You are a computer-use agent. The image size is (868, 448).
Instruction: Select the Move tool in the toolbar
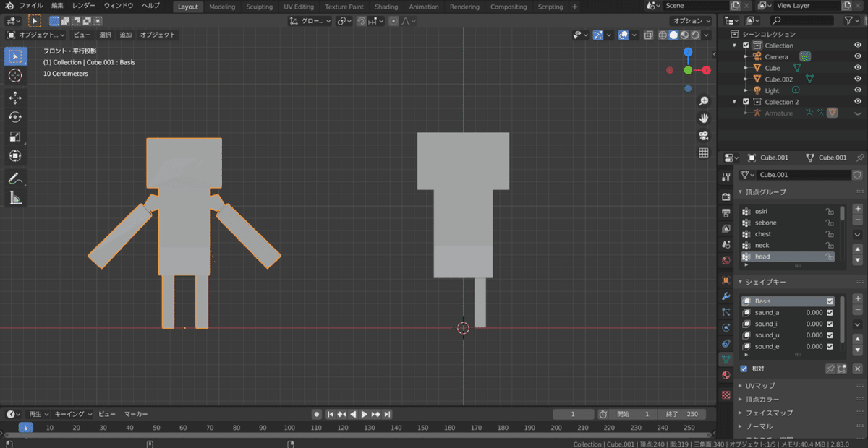pyautogui.click(x=15, y=98)
